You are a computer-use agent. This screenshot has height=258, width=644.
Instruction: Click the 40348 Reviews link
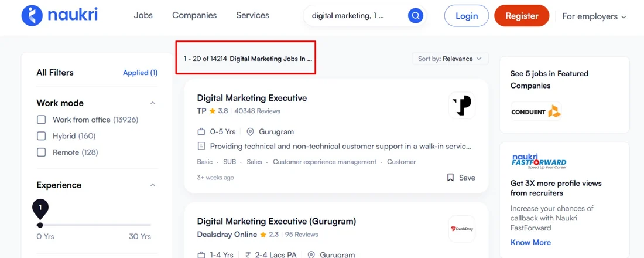click(257, 111)
